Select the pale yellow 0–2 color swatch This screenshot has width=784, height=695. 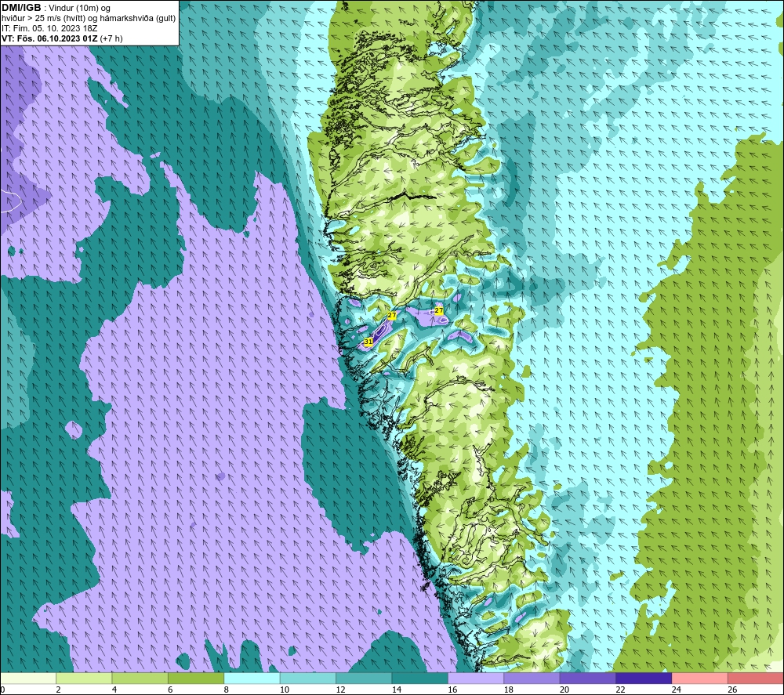click(x=28, y=678)
